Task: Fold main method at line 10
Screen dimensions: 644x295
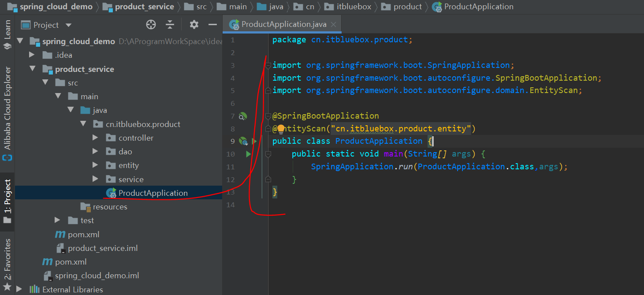Action: [268, 154]
